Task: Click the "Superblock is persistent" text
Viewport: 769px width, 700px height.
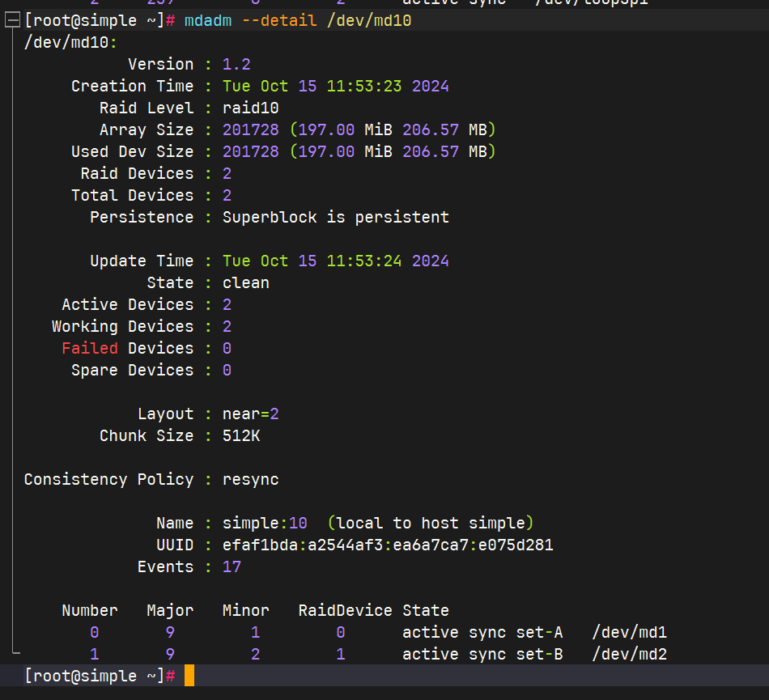Action: tap(336, 217)
